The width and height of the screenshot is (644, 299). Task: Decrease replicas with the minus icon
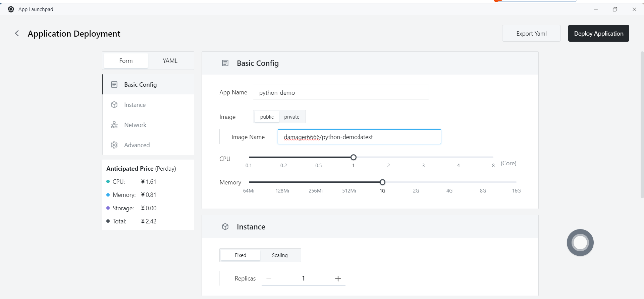[269, 279]
